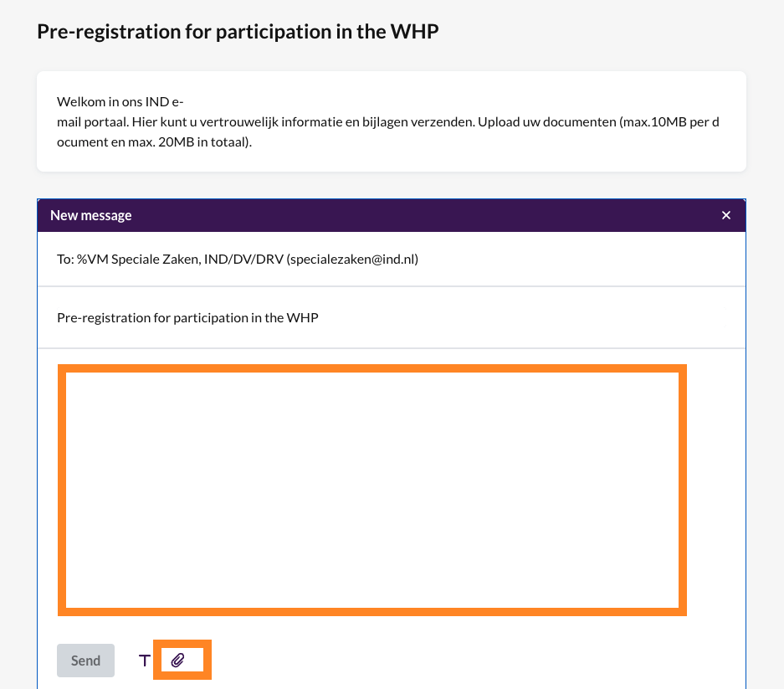Close the New message panel
This screenshot has width=784, height=689.
pyautogui.click(x=726, y=215)
